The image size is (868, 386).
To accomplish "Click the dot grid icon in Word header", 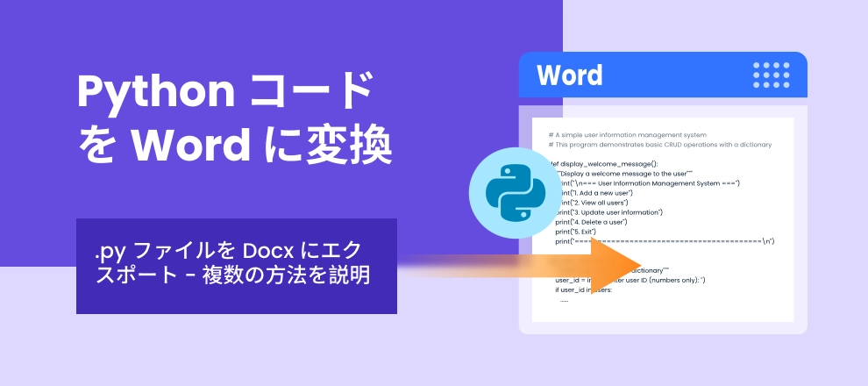I will coord(772,75).
